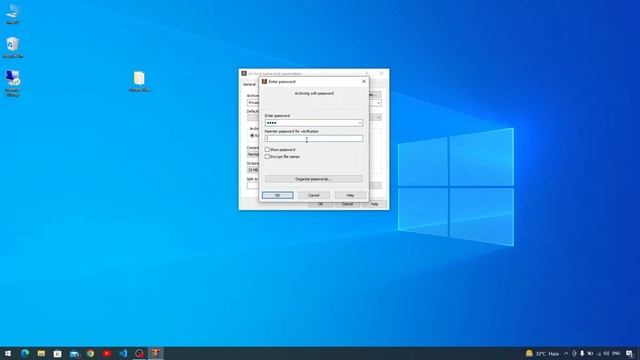Expand the Enter password dropdown arrow
Image resolution: width=640 pixels, height=360 pixels.
click(360, 123)
